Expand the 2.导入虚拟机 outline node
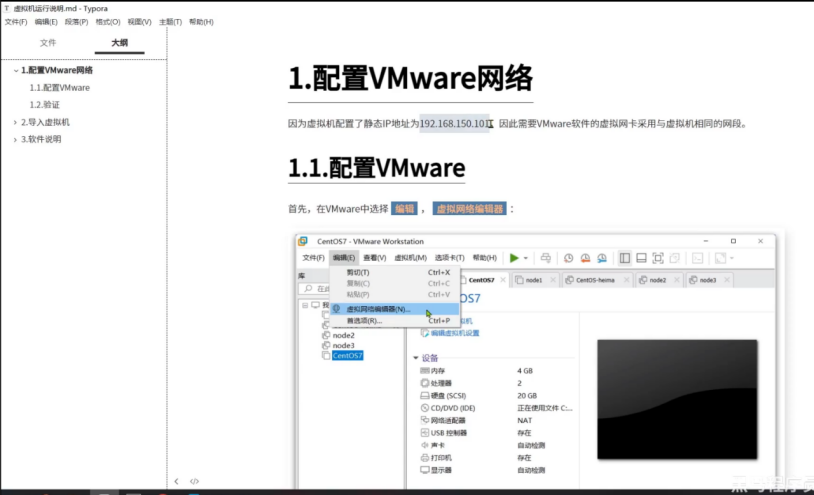The image size is (814, 495). tap(15, 122)
